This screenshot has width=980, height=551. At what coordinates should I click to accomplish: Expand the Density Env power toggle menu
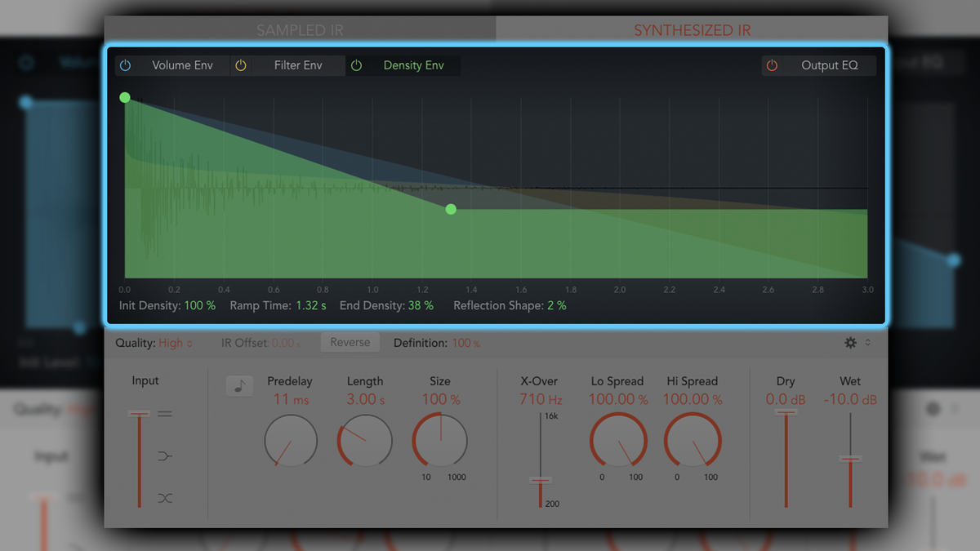point(357,64)
